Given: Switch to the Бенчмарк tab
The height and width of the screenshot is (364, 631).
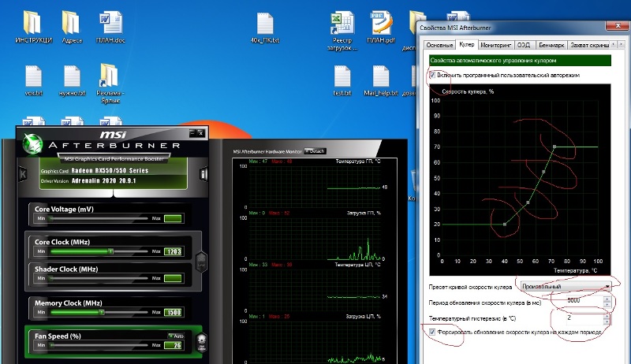Looking at the screenshot, I should pos(551,45).
